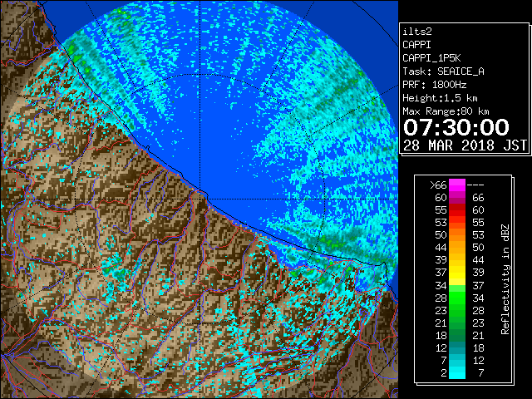Screen dimensions: 532x399
Task: Click the 'Height:1.5 km' text
Action: (440, 98)
